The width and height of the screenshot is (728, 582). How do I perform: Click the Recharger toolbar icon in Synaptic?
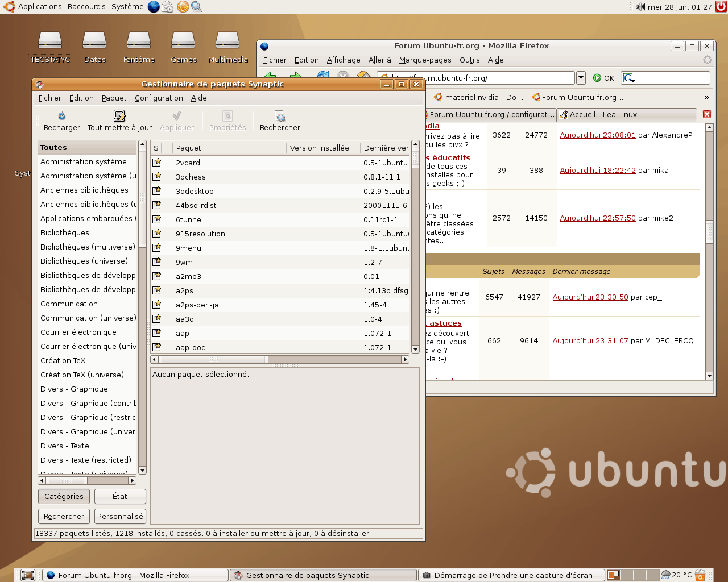click(x=62, y=116)
